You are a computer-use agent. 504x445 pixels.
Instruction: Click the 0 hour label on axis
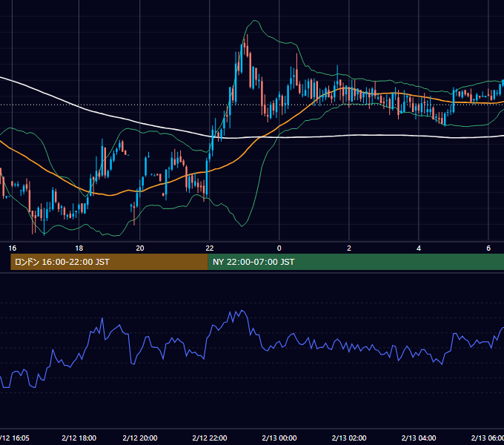click(x=279, y=248)
